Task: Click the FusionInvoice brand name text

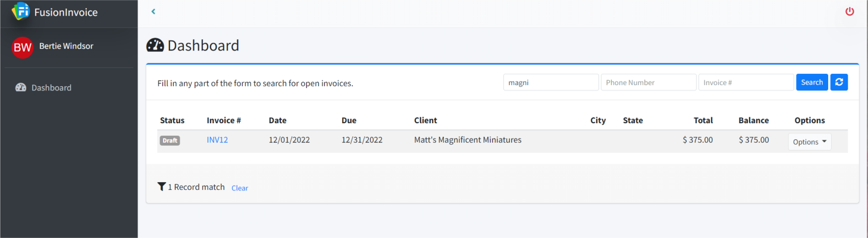Action: click(x=66, y=12)
